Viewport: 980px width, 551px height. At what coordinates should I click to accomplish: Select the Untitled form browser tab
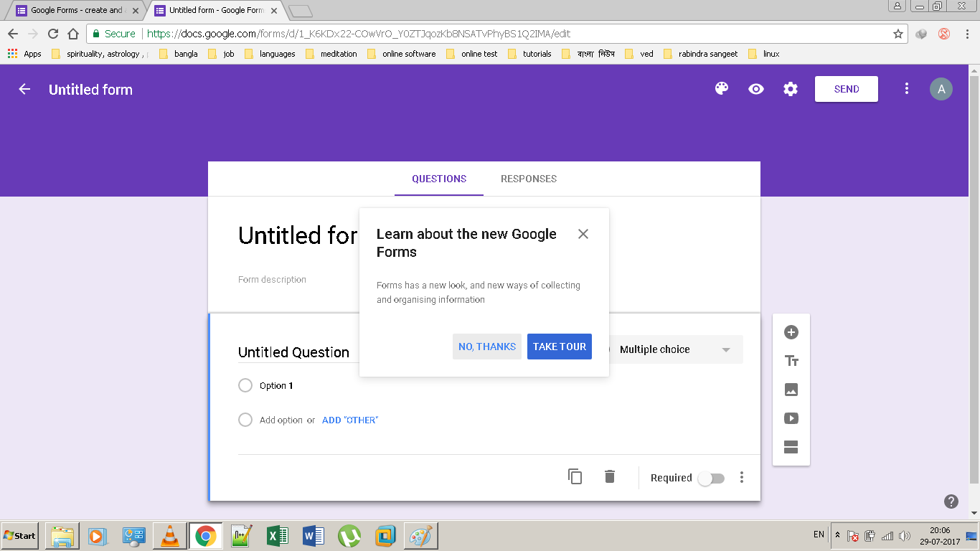(215, 10)
